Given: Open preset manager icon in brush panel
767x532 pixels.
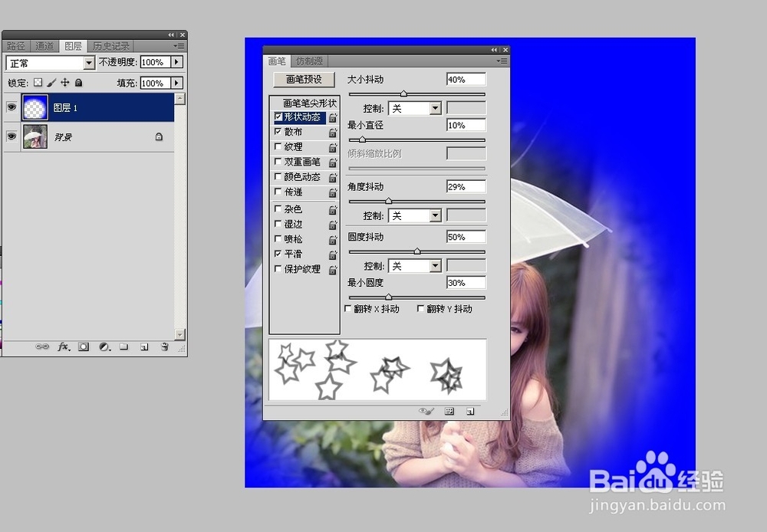Looking at the screenshot, I should coord(449,411).
